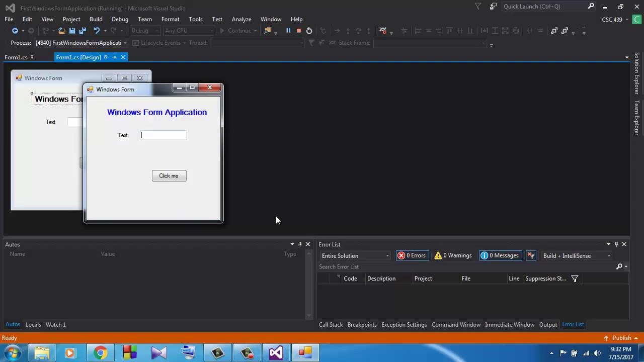
Task: Stop debugging with the red stop icon
Action: point(298,31)
